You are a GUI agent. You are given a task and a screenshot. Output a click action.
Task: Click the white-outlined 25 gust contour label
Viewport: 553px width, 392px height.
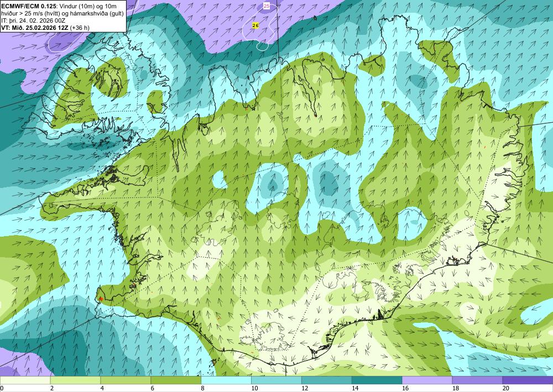(x=267, y=6)
